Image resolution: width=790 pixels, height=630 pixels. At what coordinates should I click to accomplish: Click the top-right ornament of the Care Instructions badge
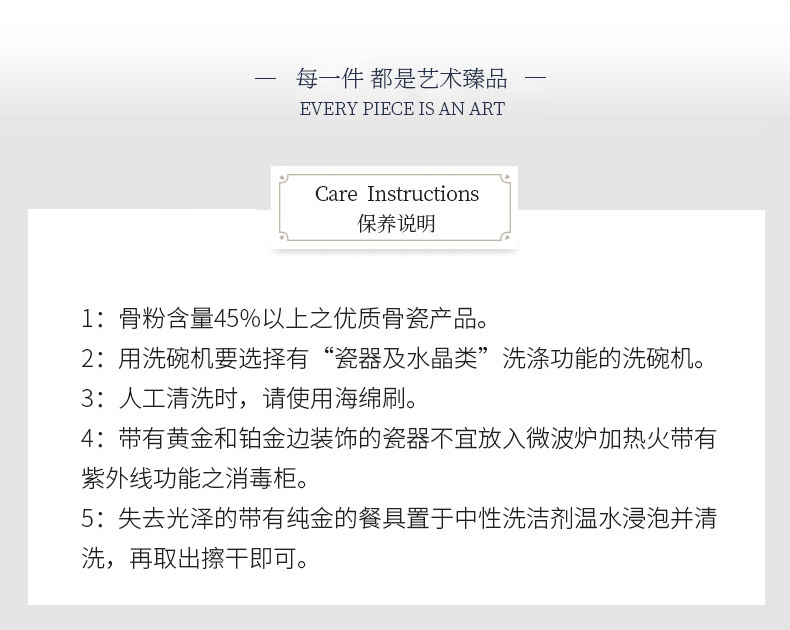point(507,179)
